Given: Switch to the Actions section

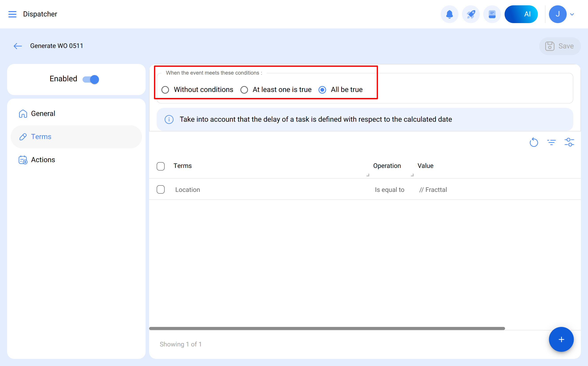Looking at the screenshot, I should [x=43, y=160].
